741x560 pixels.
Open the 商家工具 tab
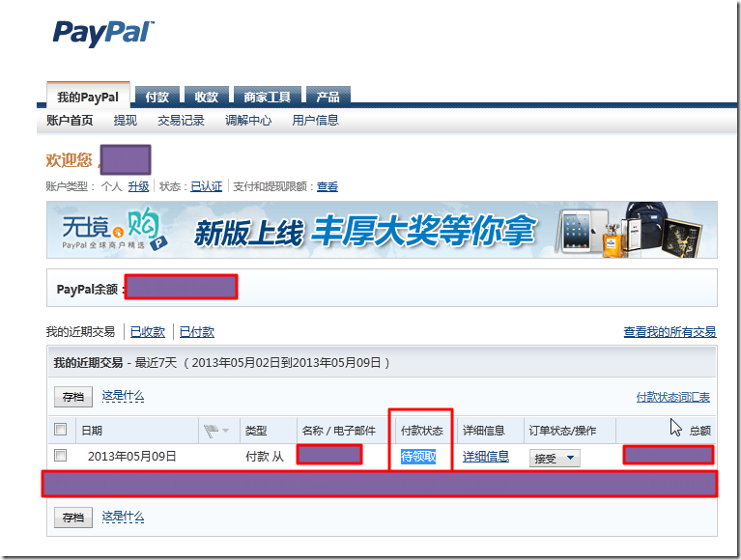point(267,97)
